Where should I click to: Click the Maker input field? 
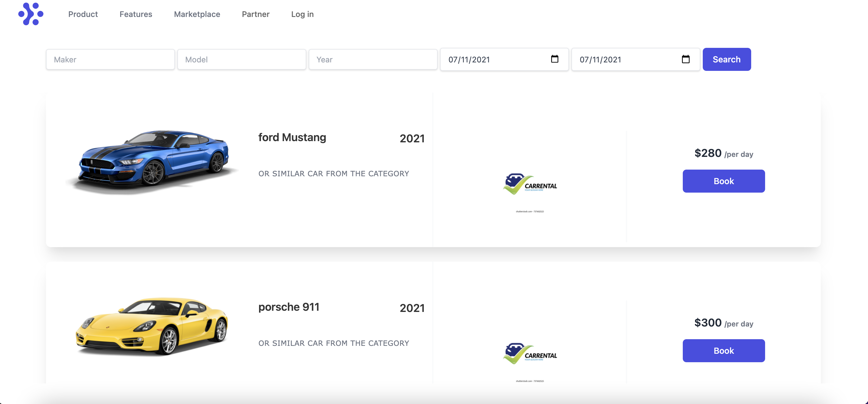[110, 59]
